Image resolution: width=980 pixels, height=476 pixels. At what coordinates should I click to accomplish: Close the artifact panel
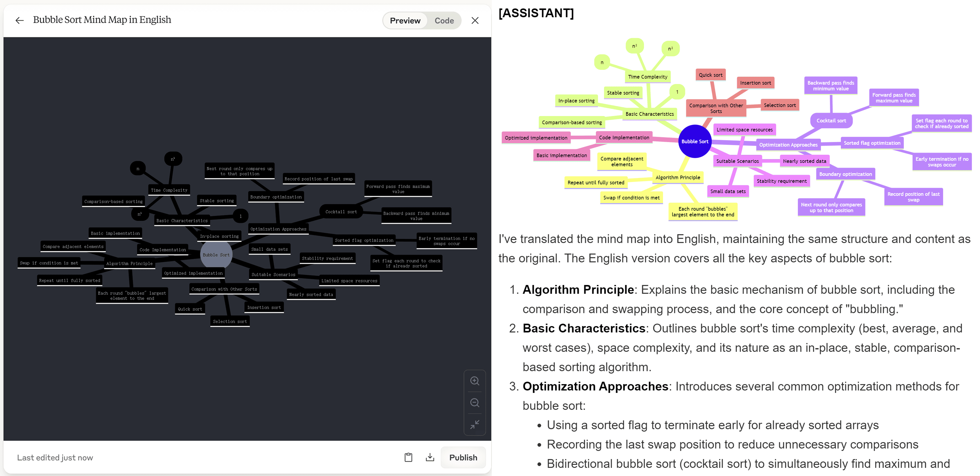point(475,21)
